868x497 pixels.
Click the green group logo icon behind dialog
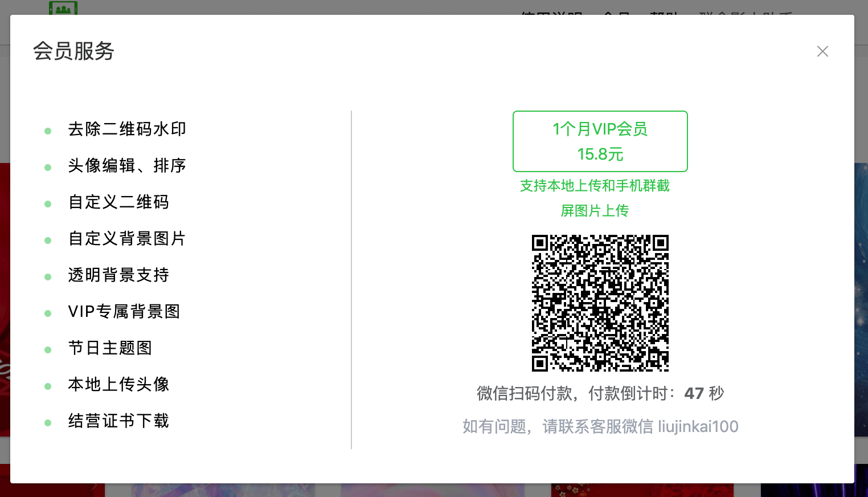point(63,8)
